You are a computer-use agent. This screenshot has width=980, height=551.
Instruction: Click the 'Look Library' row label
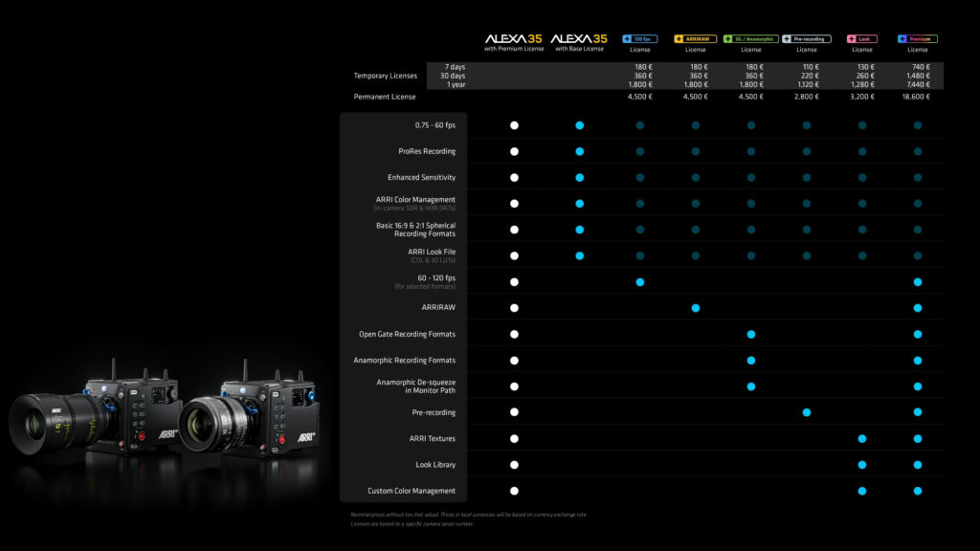click(x=435, y=465)
